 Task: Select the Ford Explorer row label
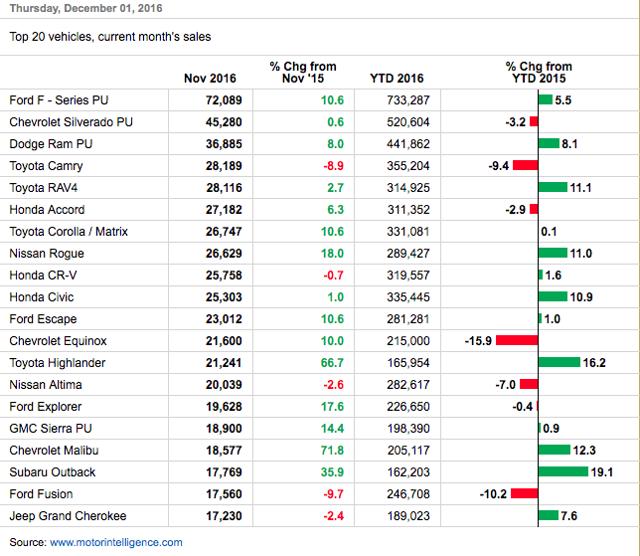point(45,407)
